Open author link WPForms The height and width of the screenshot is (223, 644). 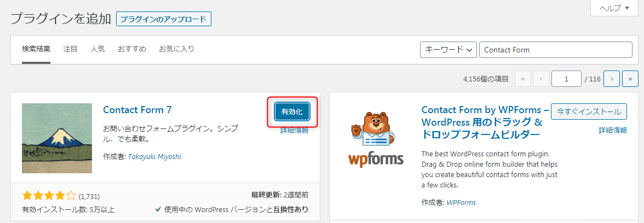click(x=461, y=202)
